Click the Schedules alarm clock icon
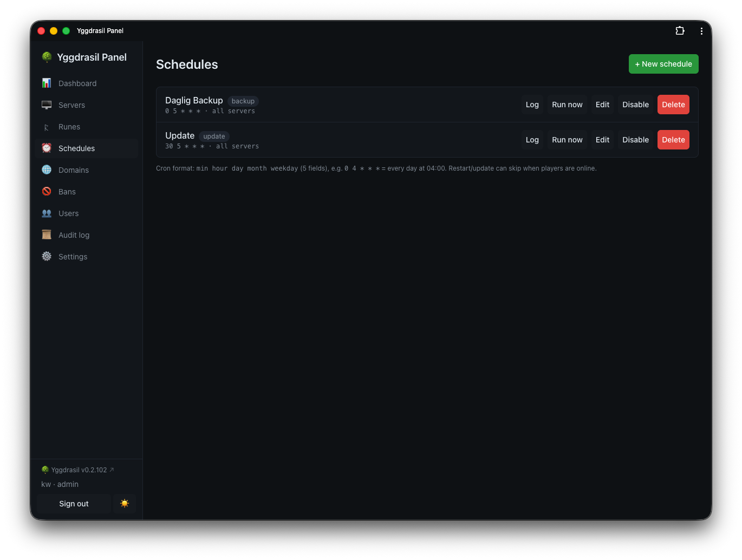 (47, 148)
